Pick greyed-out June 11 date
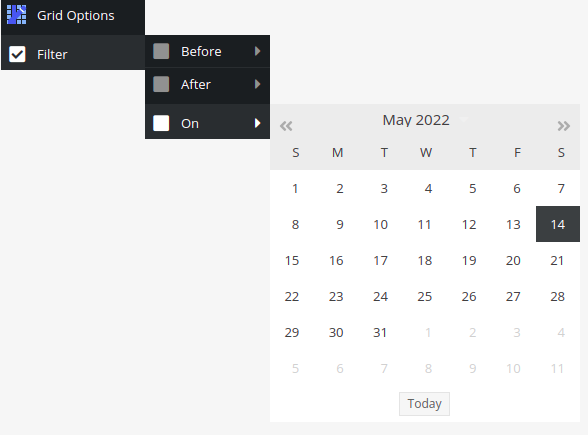 tap(558, 369)
